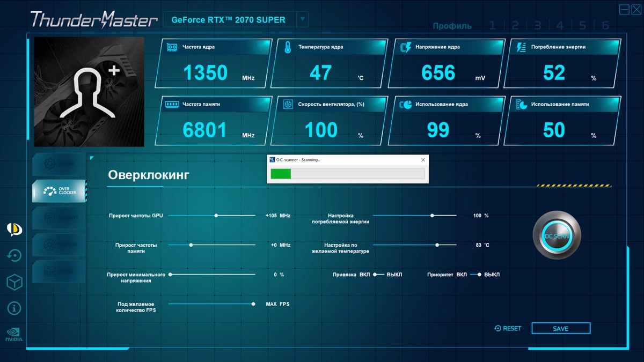Click the Оверклокинг heading
Viewport: 644px width, 362px height.
(149, 175)
